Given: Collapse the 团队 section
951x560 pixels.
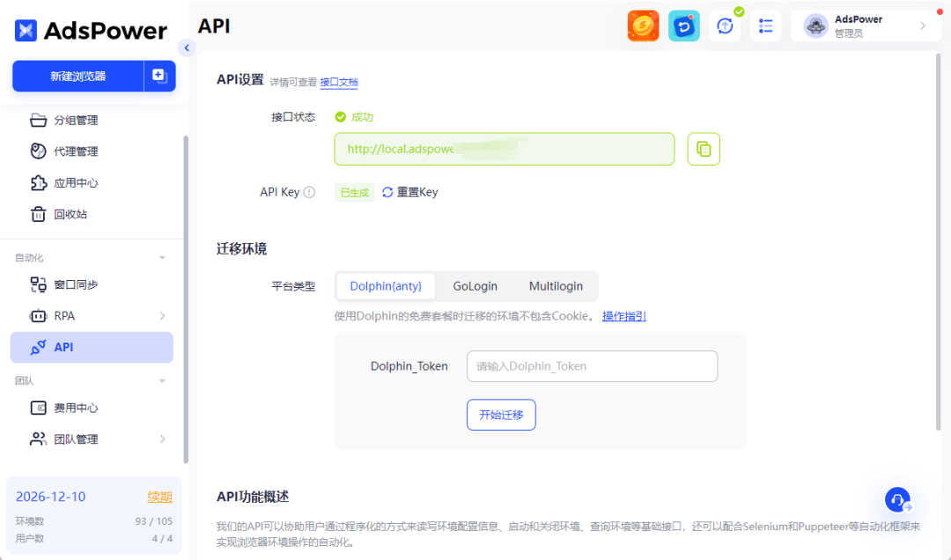Looking at the screenshot, I should [x=163, y=381].
